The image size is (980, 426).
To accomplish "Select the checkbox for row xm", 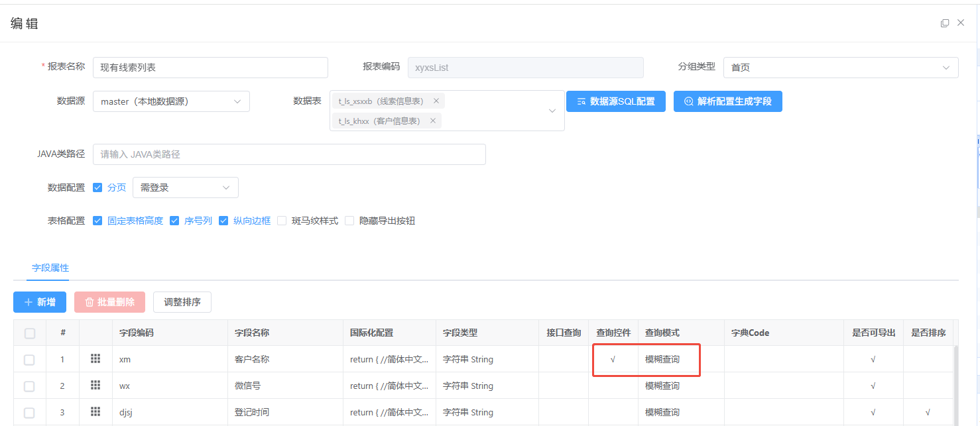I will click(x=29, y=359).
